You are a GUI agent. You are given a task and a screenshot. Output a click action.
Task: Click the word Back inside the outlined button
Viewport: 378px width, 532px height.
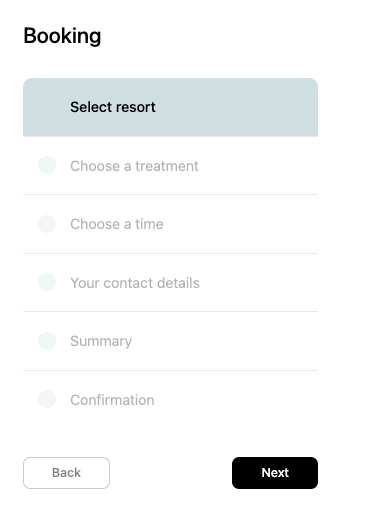tap(67, 473)
